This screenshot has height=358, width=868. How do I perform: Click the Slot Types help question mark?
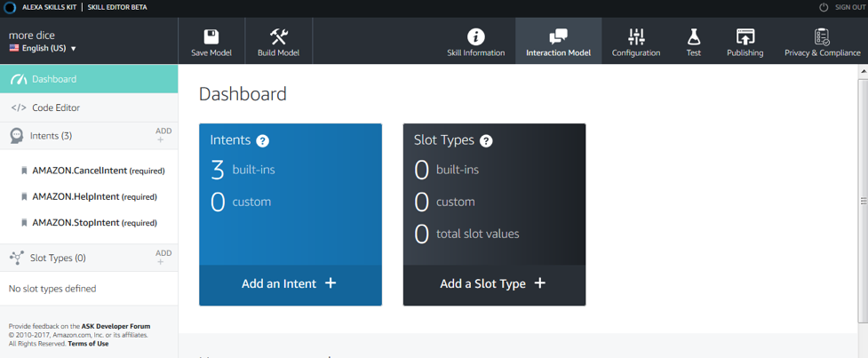486,141
